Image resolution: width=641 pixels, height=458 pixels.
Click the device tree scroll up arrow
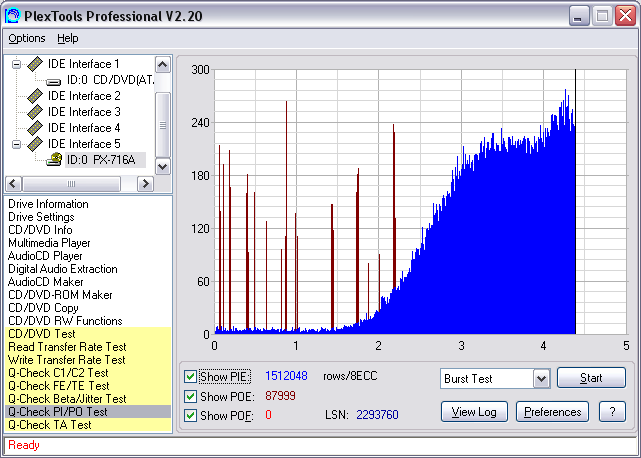163,65
